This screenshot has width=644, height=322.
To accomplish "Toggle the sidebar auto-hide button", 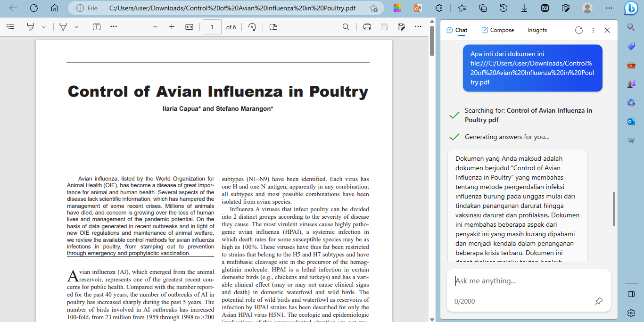I will click(x=631, y=294).
